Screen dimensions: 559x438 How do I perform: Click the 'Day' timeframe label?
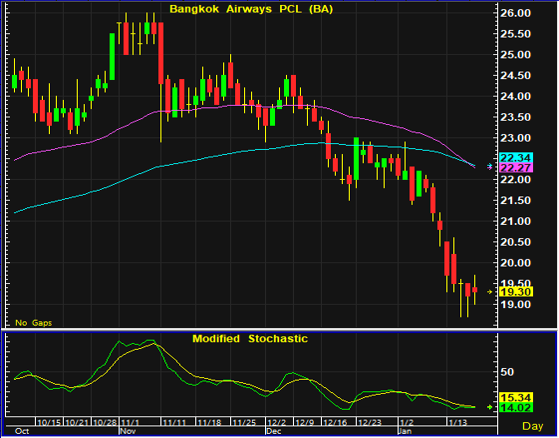pos(533,426)
